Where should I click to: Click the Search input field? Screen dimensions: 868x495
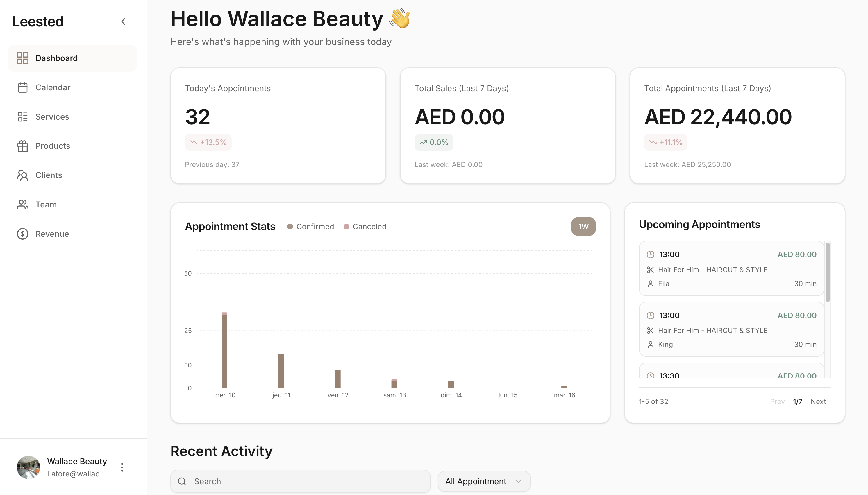(299, 481)
